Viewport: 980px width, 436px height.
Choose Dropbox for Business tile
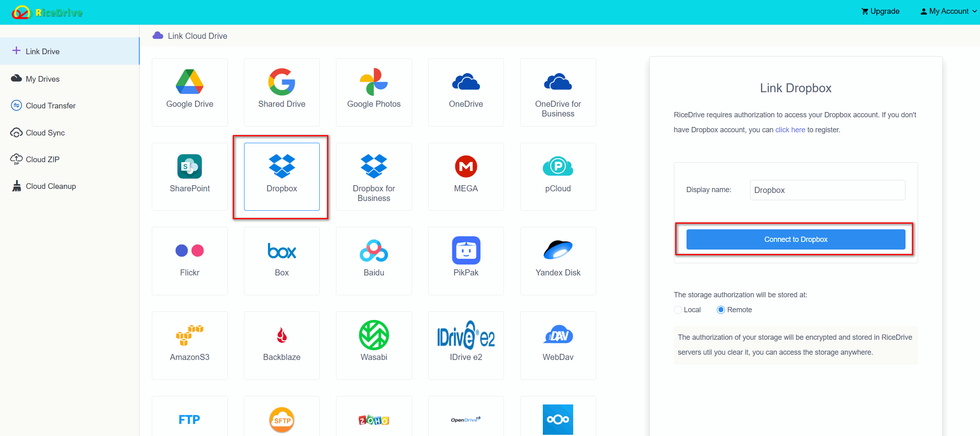[374, 177]
